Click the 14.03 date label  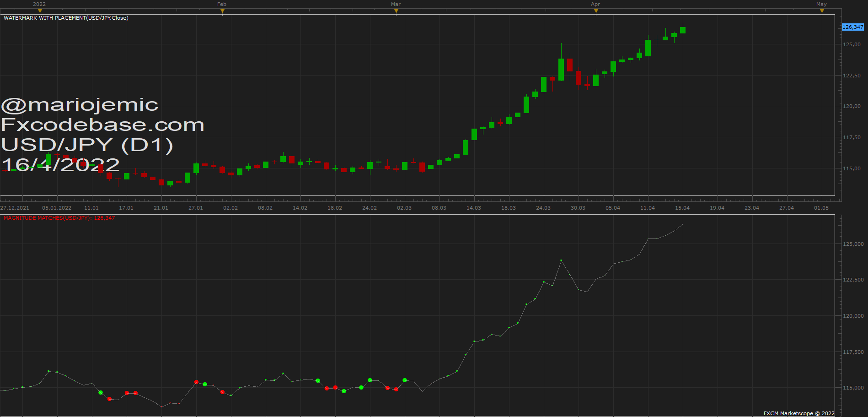[x=474, y=208]
